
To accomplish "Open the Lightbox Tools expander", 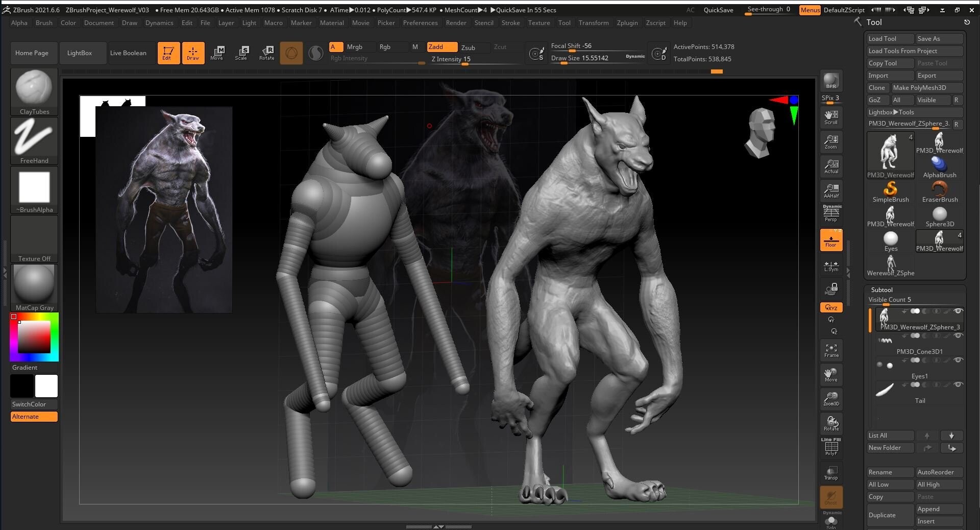I will pos(891,112).
